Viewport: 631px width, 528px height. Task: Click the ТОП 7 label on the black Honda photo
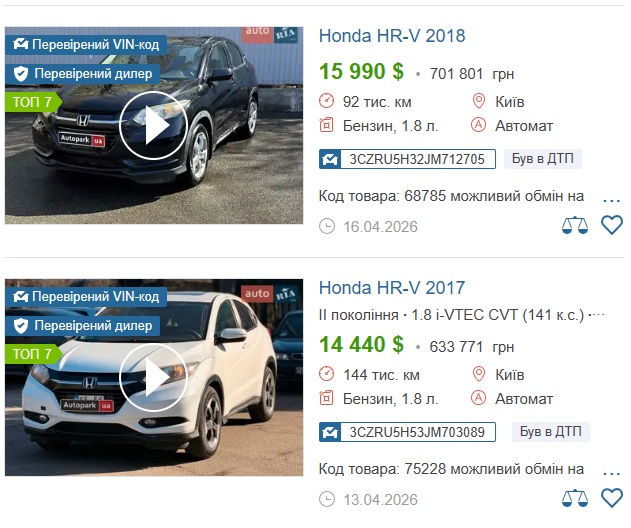[x=33, y=102]
